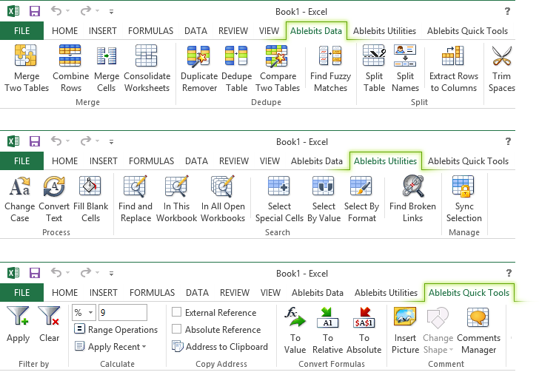This screenshot has height=392, width=539.
Task: Click the Find Broken Links icon
Action: (x=412, y=187)
